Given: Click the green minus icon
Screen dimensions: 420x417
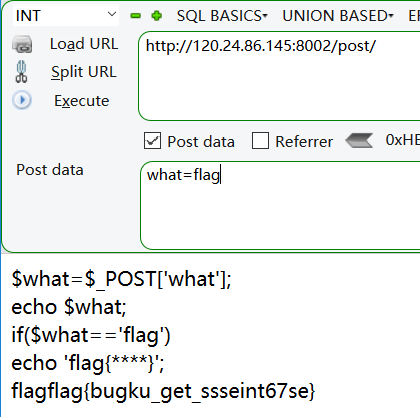Looking at the screenshot, I should click(x=136, y=16).
